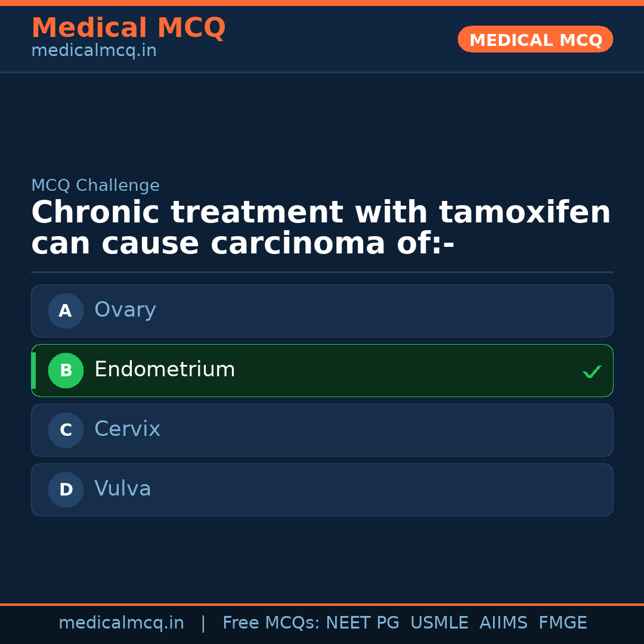The height and width of the screenshot is (644, 644).
Task: Open medicalmcq.in link in header
Action: 94,51
